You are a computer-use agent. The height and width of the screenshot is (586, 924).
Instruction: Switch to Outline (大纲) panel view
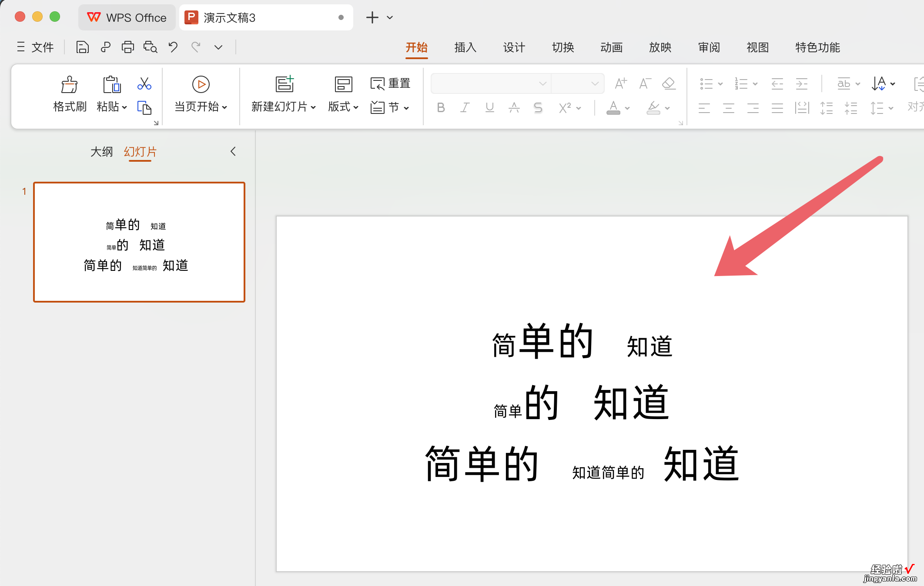[x=101, y=152]
